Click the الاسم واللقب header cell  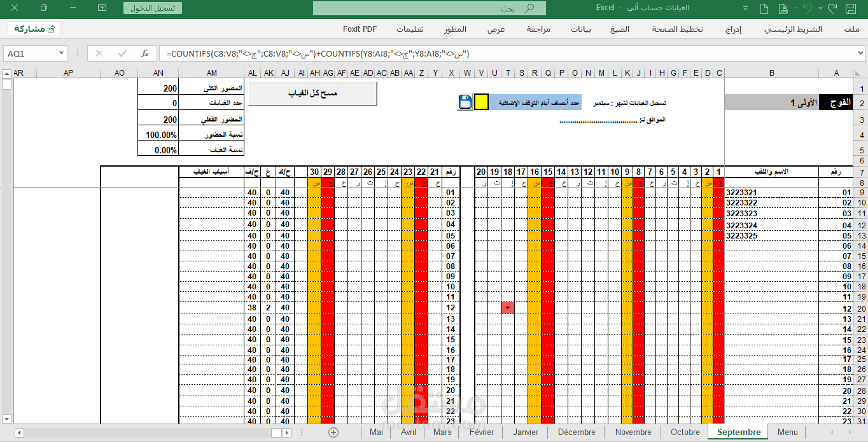(772, 172)
